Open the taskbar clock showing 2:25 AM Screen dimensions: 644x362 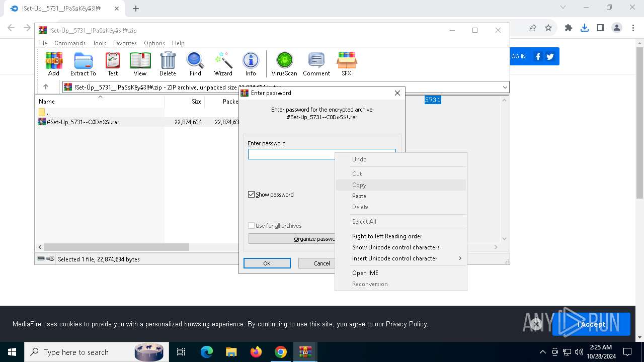tap(600, 352)
